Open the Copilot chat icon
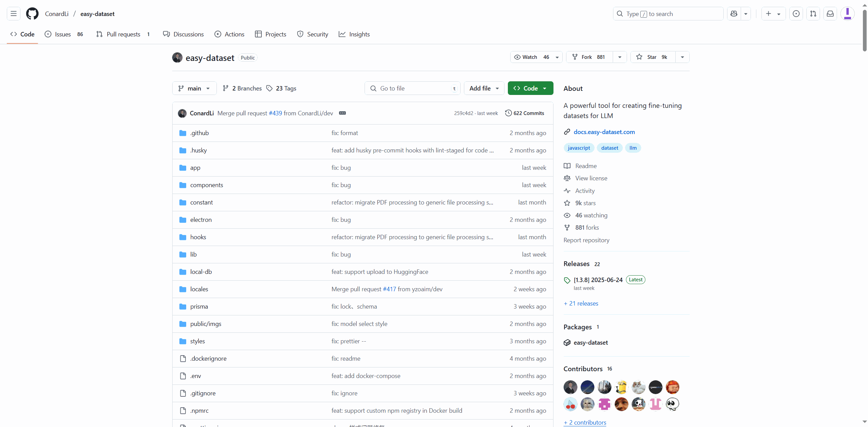Viewport: 868px width, 427px height. [734, 14]
